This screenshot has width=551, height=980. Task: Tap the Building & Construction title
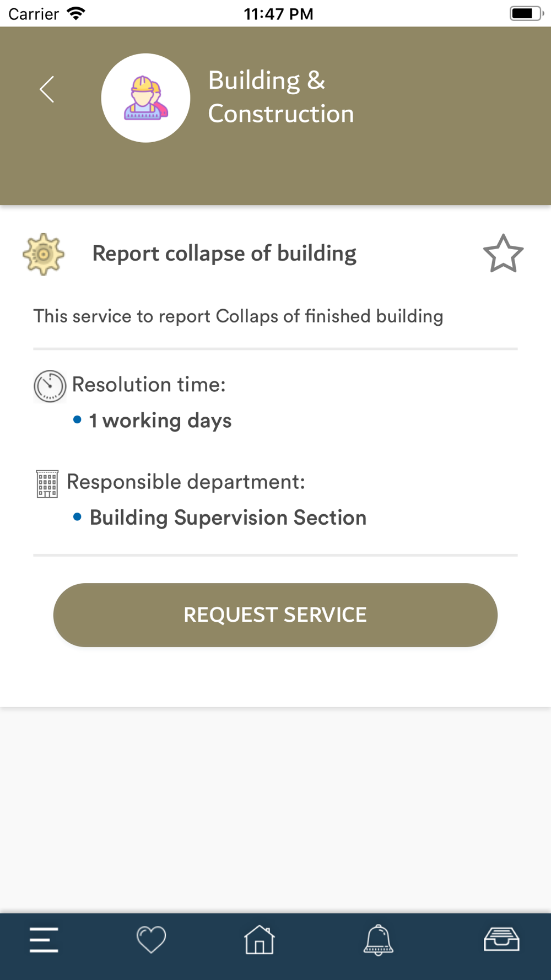click(x=280, y=97)
